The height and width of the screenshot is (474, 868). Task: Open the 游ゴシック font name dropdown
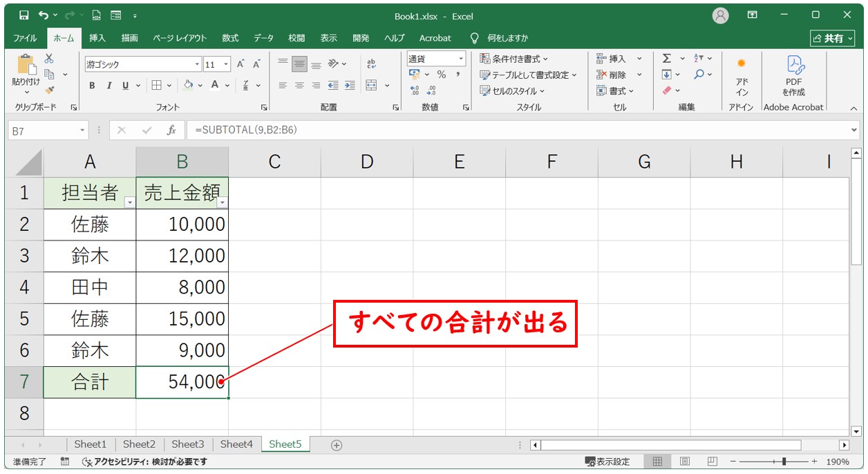(197, 64)
